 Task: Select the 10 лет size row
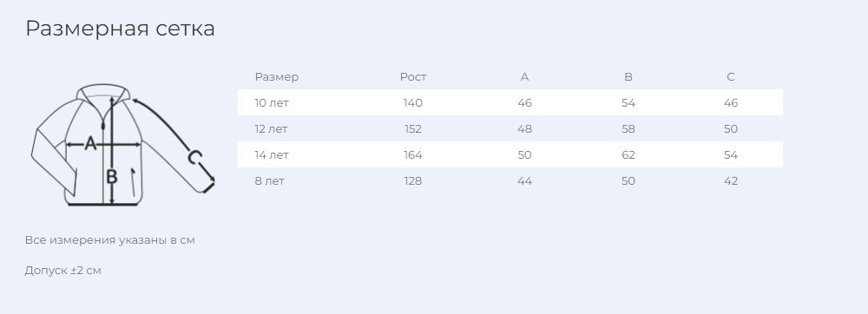pyautogui.click(x=510, y=103)
